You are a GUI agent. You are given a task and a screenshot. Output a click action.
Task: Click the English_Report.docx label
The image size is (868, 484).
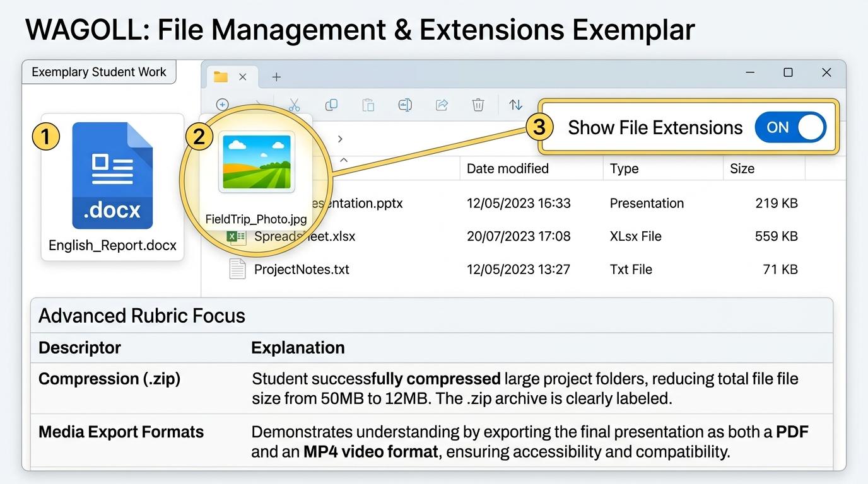[x=112, y=245]
